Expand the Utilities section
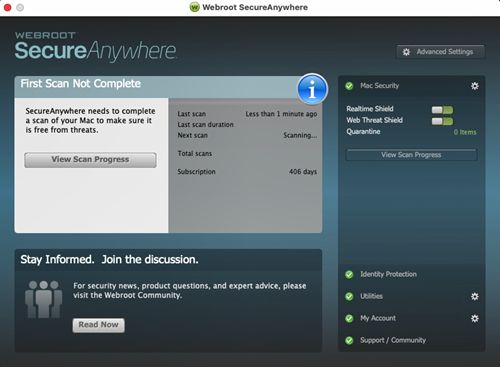Image resolution: width=500 pixels, height=367 pixels. [371, 296]
